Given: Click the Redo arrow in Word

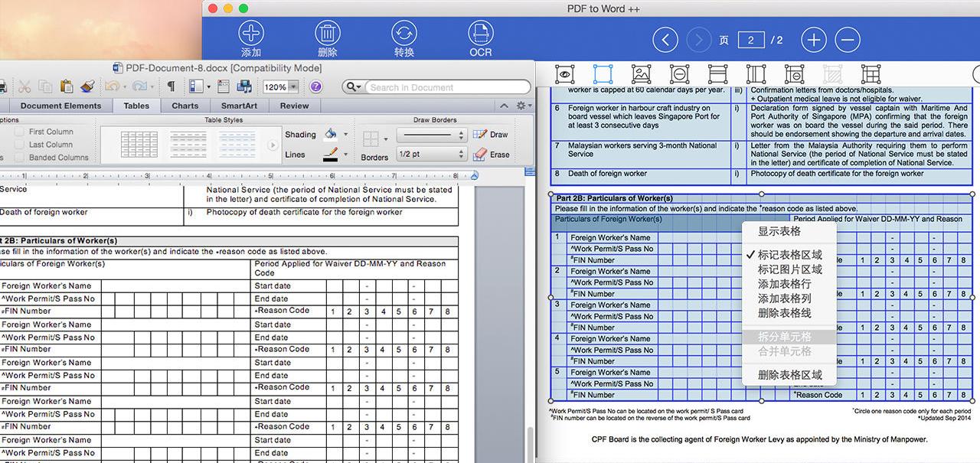Looking at the screenshot, I should (139, 86).
